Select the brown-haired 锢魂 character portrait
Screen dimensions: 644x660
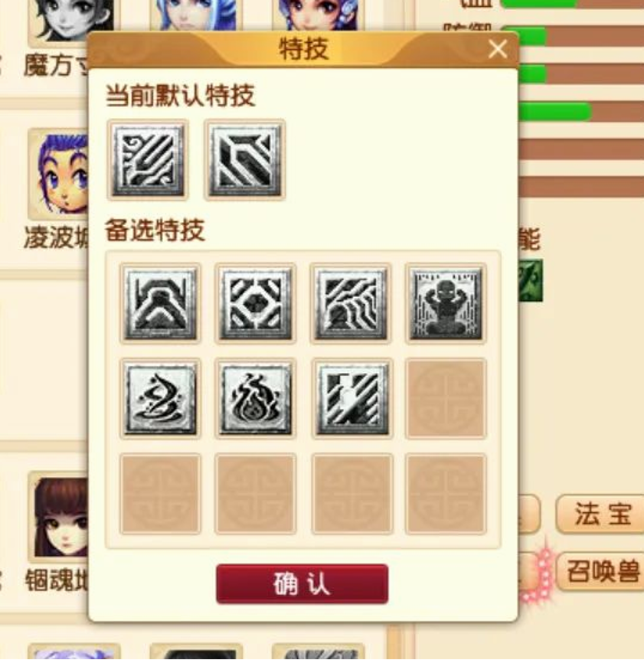point(58,517)
